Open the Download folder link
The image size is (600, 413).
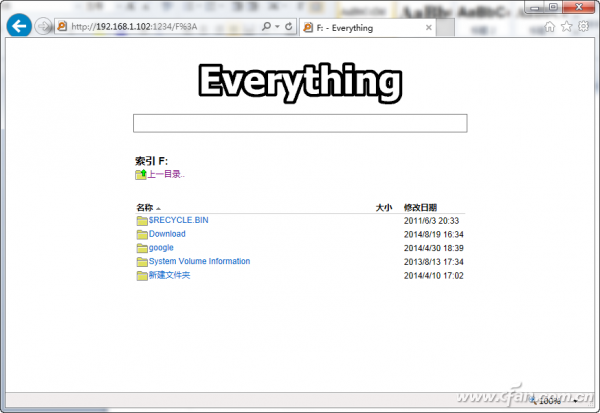[x=167, y=234]
